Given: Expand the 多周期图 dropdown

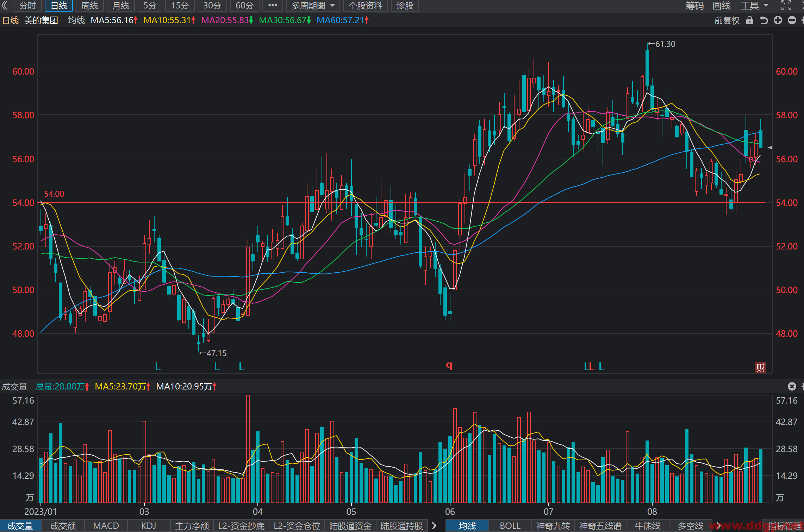Looking at the screenshot, I should (313, 6).
